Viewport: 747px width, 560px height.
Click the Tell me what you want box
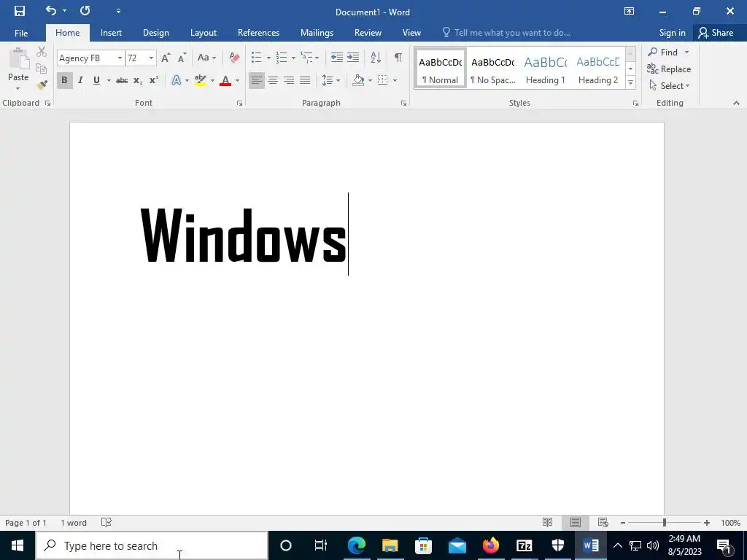(x=506, y=33)
